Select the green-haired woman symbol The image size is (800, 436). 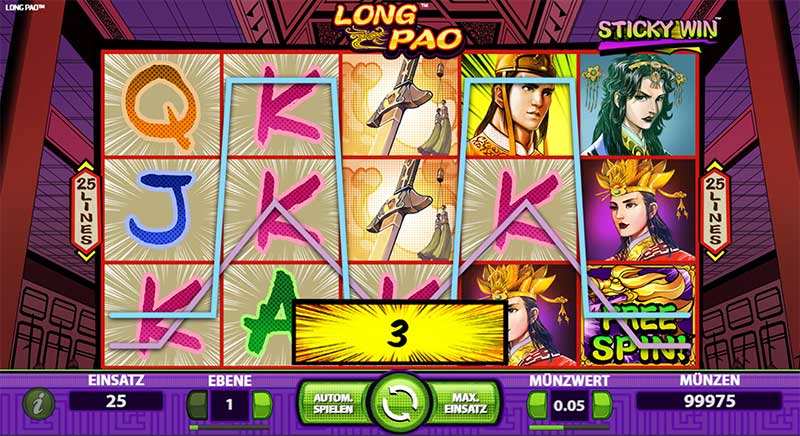coord(638,105)
